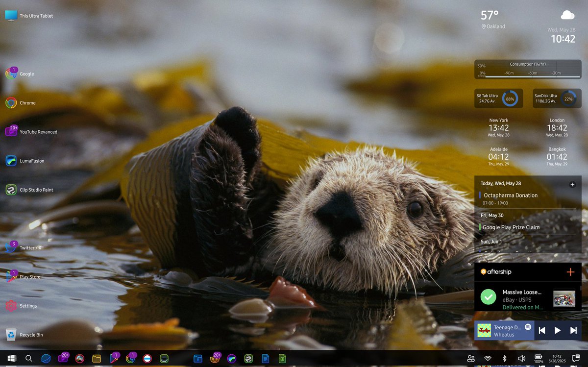
Task: Open SanDisk Ulta storage widget
Action: click(x=556, y=98)
